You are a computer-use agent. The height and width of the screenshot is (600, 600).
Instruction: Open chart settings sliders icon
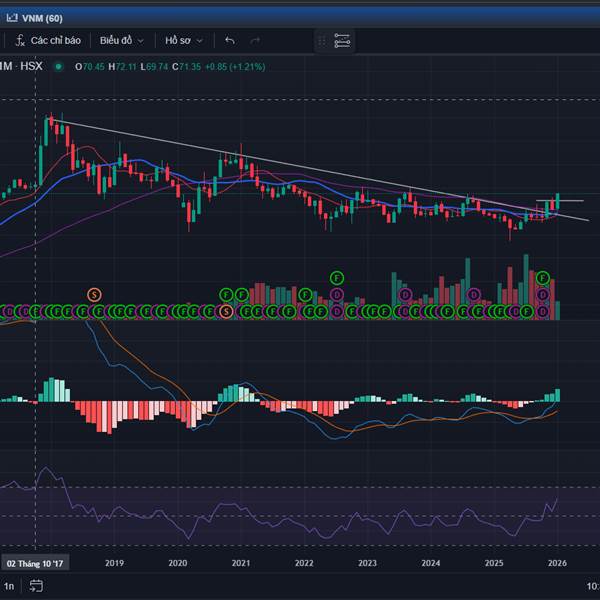click(x=342, y=41)
